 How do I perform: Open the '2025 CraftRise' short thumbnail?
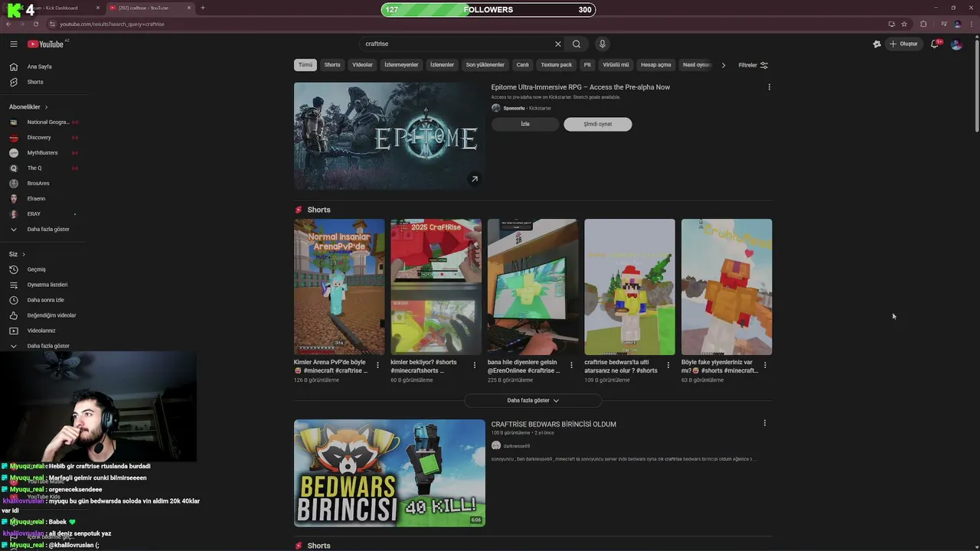[436, 287]
